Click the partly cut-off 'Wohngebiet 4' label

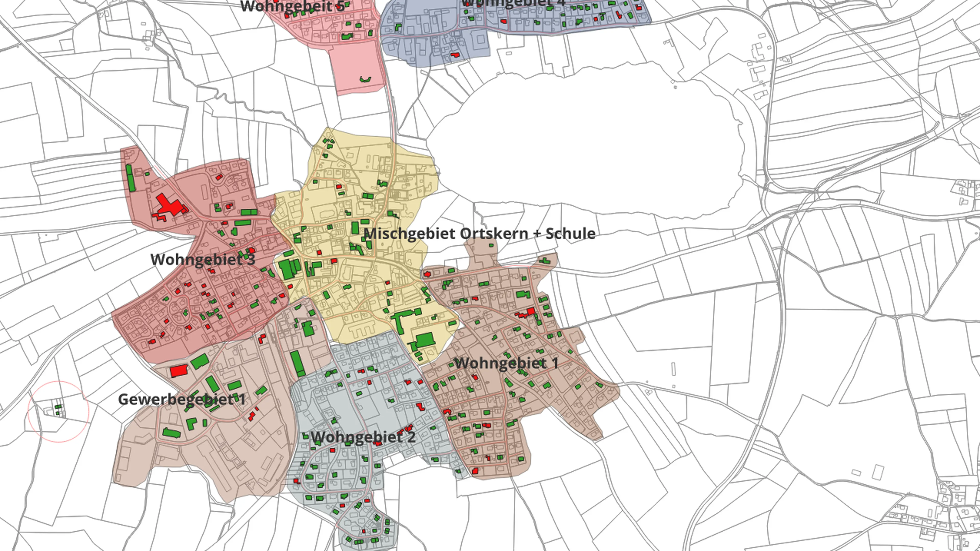tap(513, 3)
